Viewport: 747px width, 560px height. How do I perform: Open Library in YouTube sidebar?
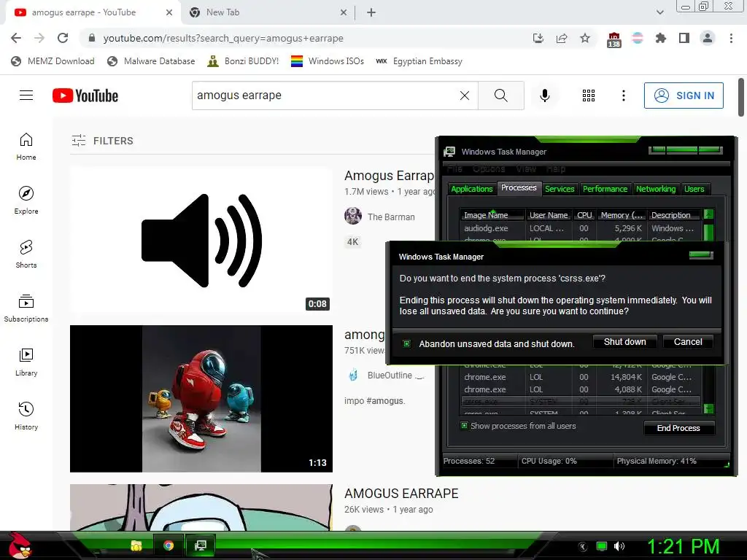coord(26,362)
